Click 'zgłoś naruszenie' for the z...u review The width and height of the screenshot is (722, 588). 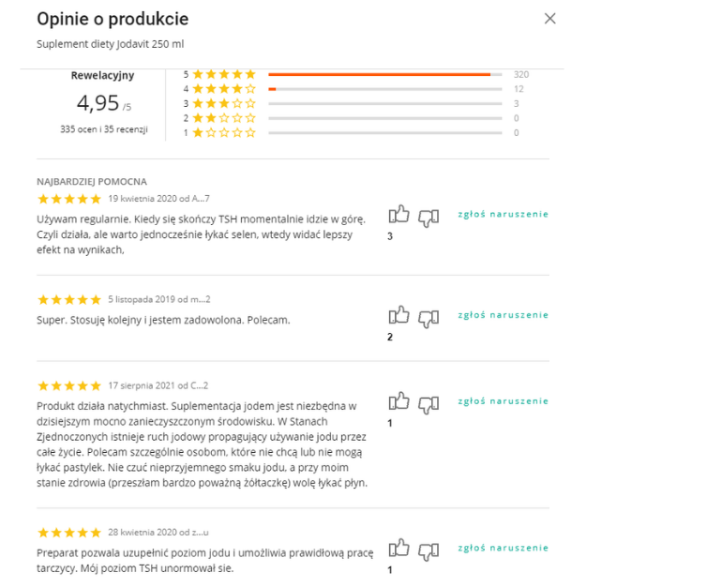tap(503, 548)
